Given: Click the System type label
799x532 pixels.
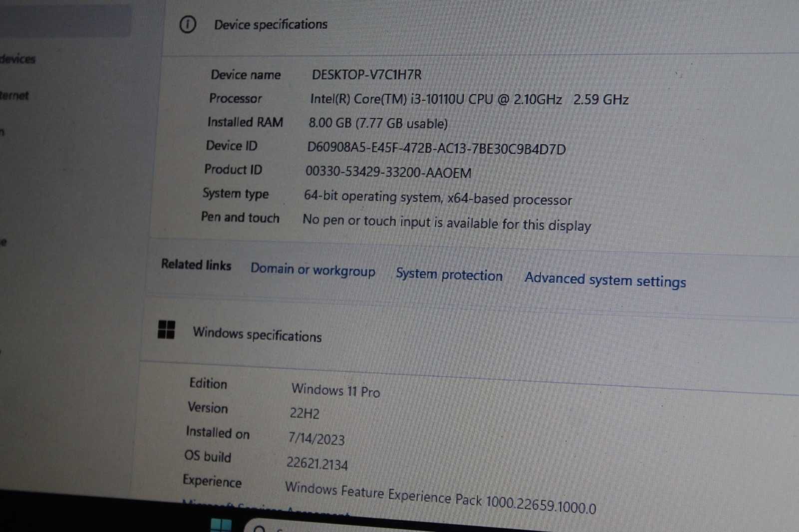Looking at the screenshot, I should pos(235,194).
